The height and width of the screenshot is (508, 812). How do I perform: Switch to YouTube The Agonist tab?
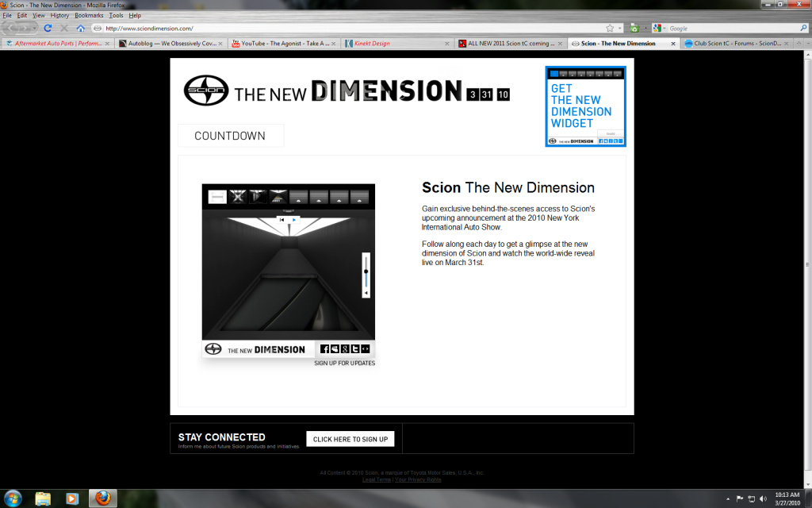(284, 44)
